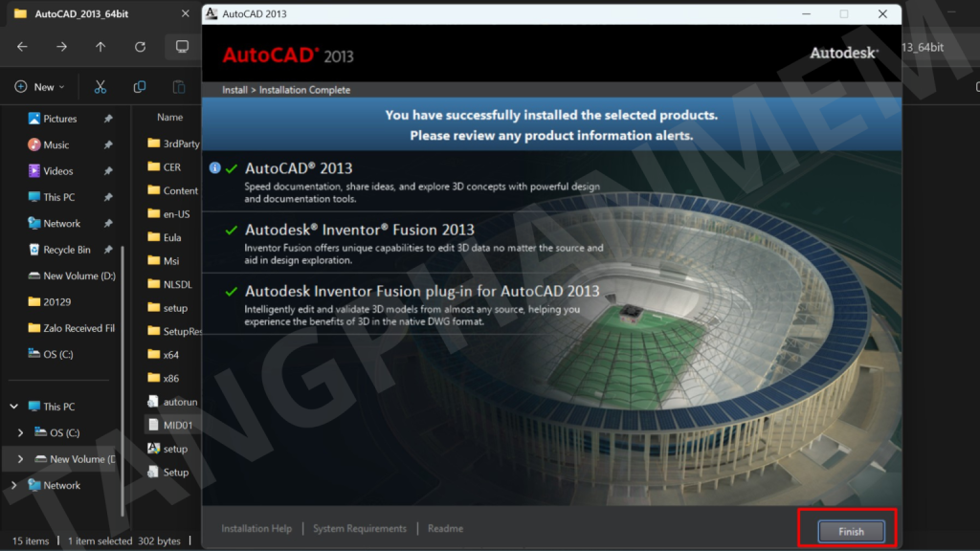Go back with the left arrow icon
Screen dimensions: 980x551
(x=22, y=47)
